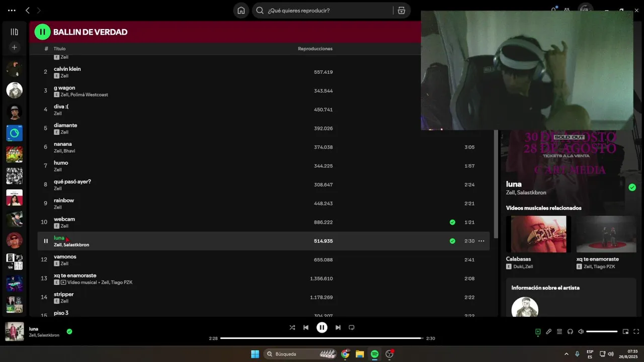This screenshot has height=362, width=644.
Task: Click the Spotify taskbar icon
Action: [374, 354]
